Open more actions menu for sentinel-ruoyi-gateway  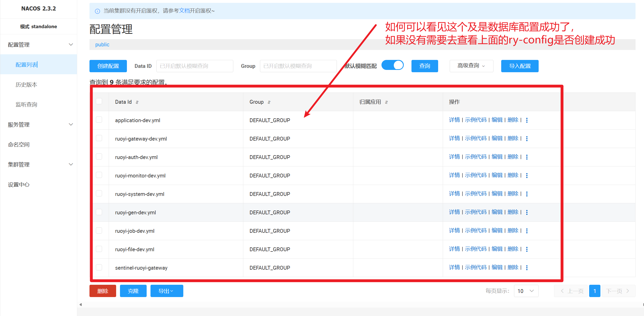[x=527, y=268]
